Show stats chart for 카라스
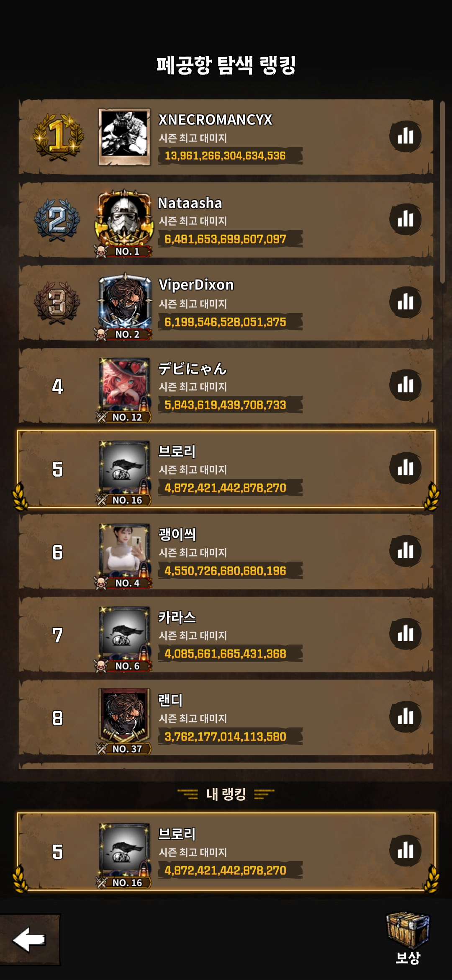 [x=405, y=634]
